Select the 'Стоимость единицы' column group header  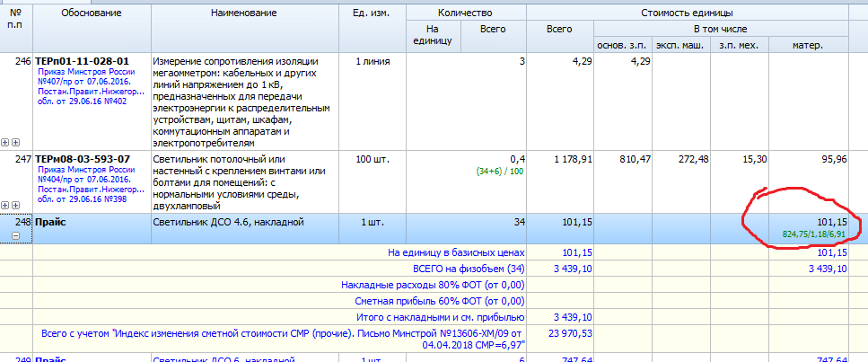coord(687,13)
